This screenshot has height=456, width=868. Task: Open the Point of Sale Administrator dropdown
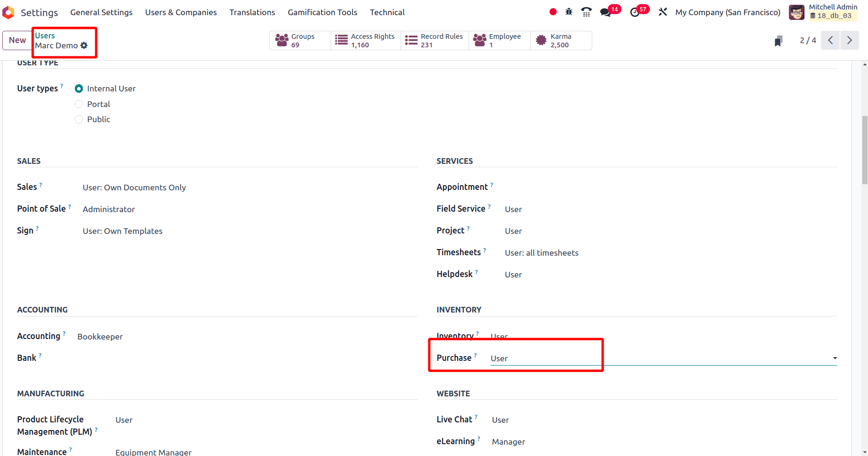click(x=250, y=209)
